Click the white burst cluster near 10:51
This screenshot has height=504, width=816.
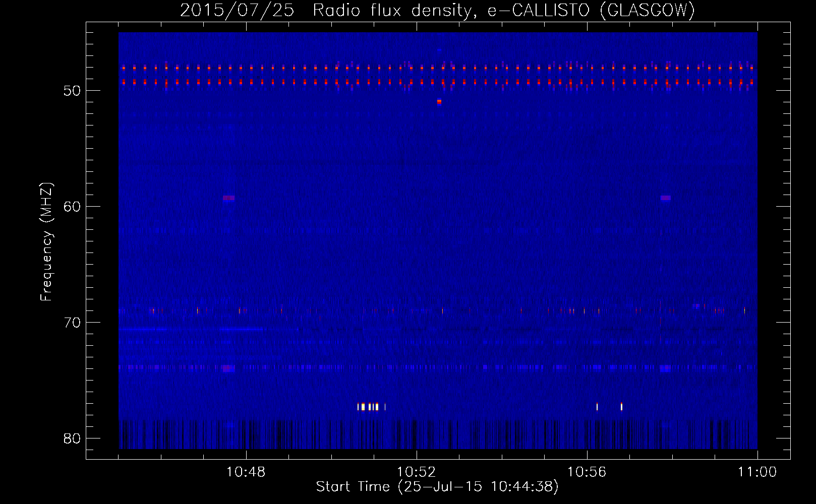[372, 407]
